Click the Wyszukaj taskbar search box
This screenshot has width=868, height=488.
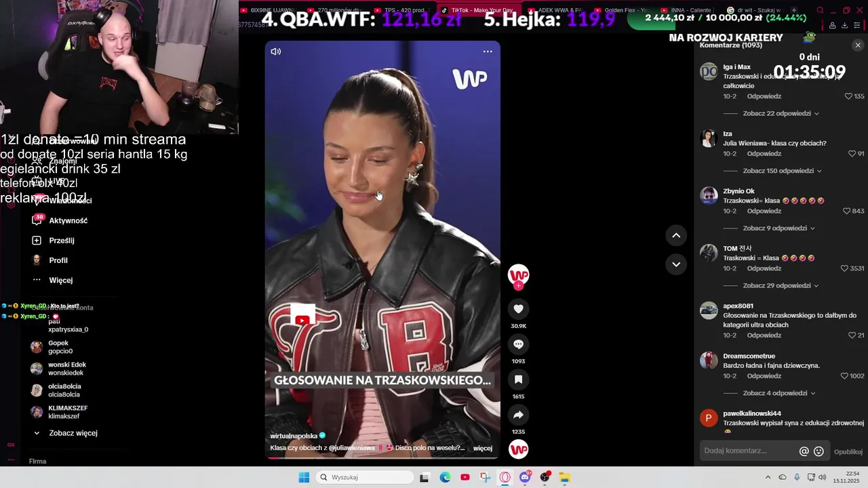[365, 477]
